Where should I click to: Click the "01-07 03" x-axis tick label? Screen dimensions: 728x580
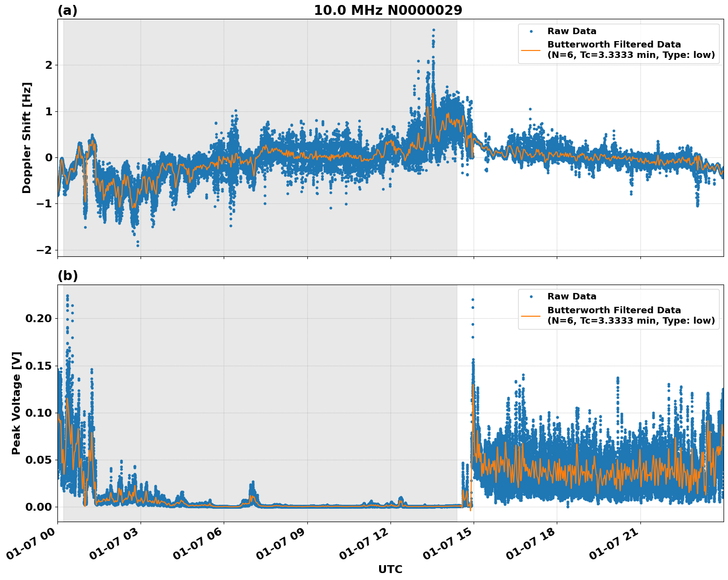(x=114, y=544)
